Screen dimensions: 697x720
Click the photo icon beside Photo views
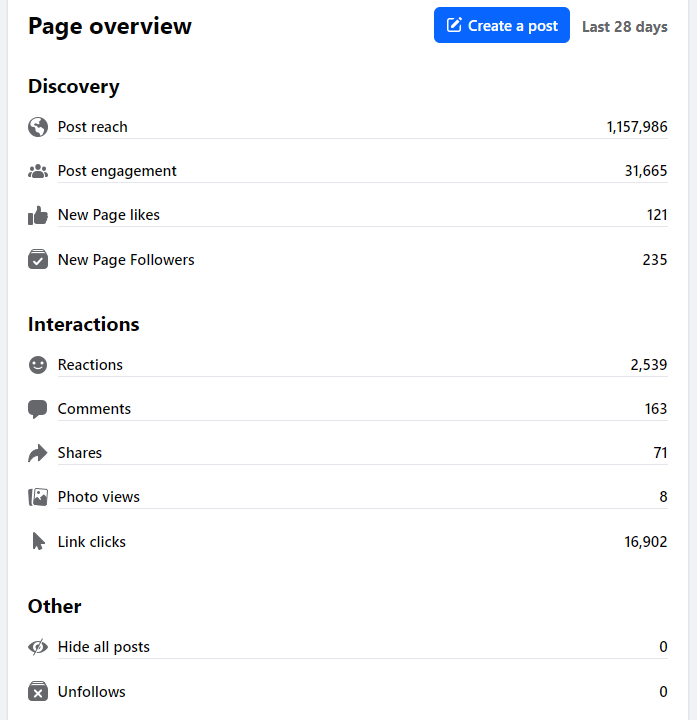(x=38, y=497)
